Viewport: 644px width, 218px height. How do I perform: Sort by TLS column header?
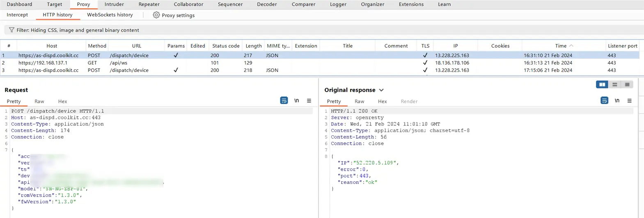[x=425, y=46]
